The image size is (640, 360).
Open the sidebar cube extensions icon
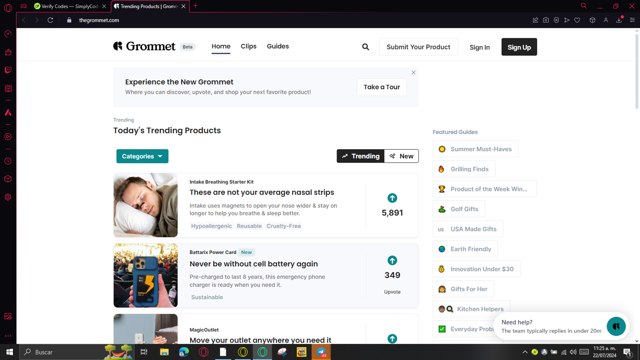8,179
